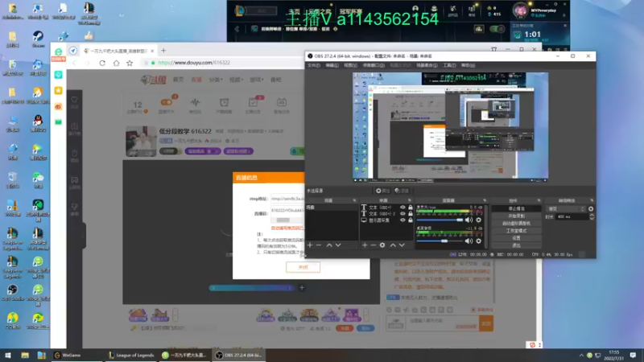Image resolution: width=644 pixels, height=362 pixels.
Task: Mute the second mixer channel speaker icon
Action: pyautogui.click(x=469, y=241)
